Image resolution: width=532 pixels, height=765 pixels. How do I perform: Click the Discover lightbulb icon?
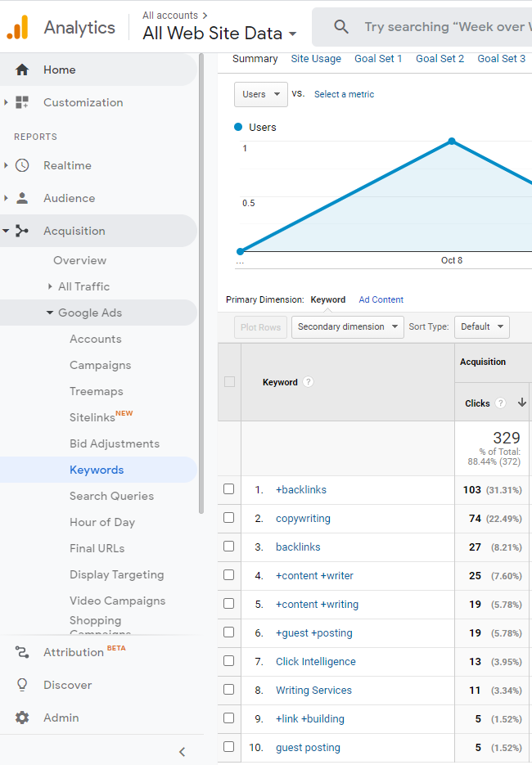pyautogui.click(x=22, y=685)
